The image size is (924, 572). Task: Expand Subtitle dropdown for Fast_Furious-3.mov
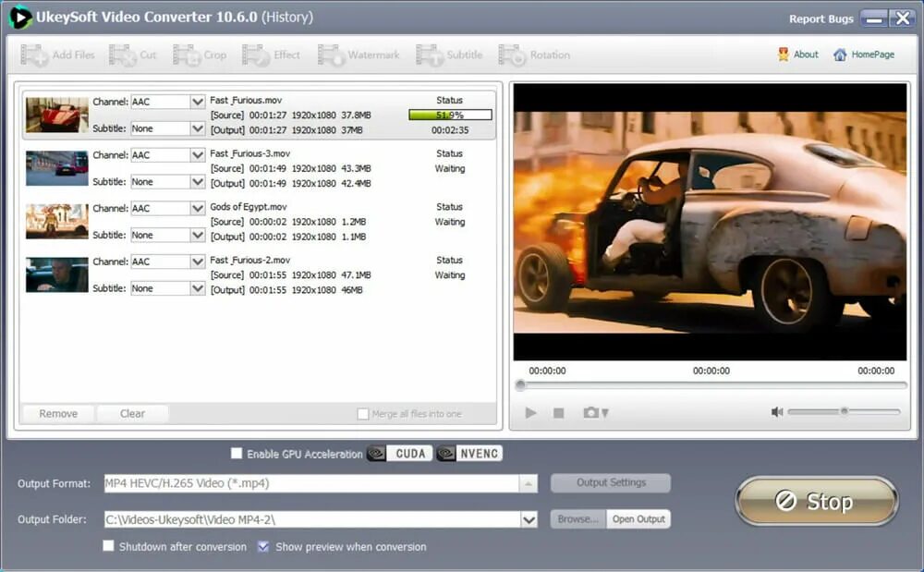pos(198,181)
